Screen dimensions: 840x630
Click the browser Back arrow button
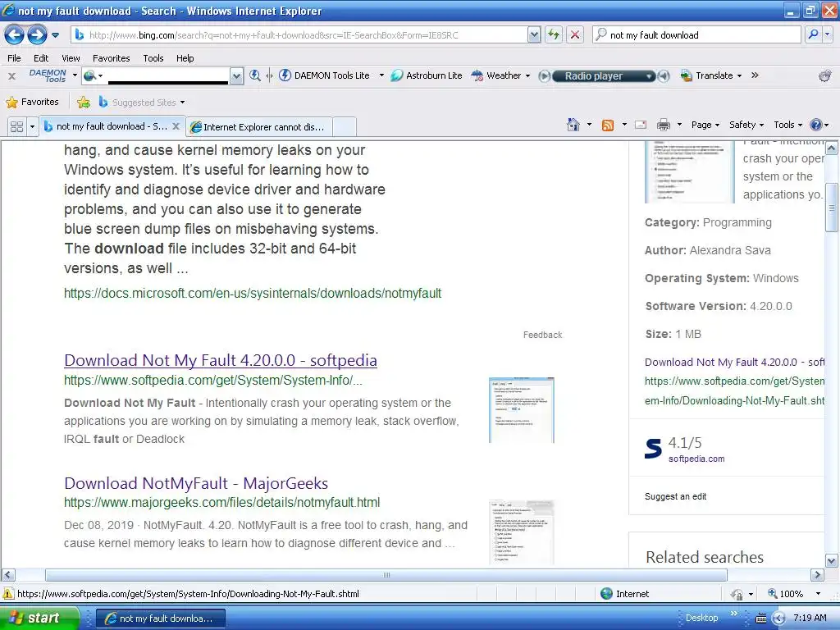tap(15, 34)
